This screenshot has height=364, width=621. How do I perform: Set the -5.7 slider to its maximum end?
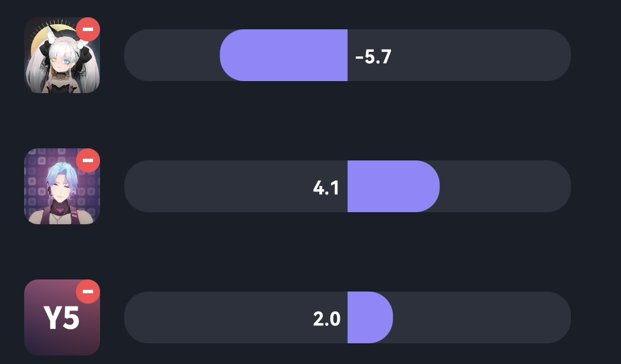pyautogui.click(x=565, y=55)
